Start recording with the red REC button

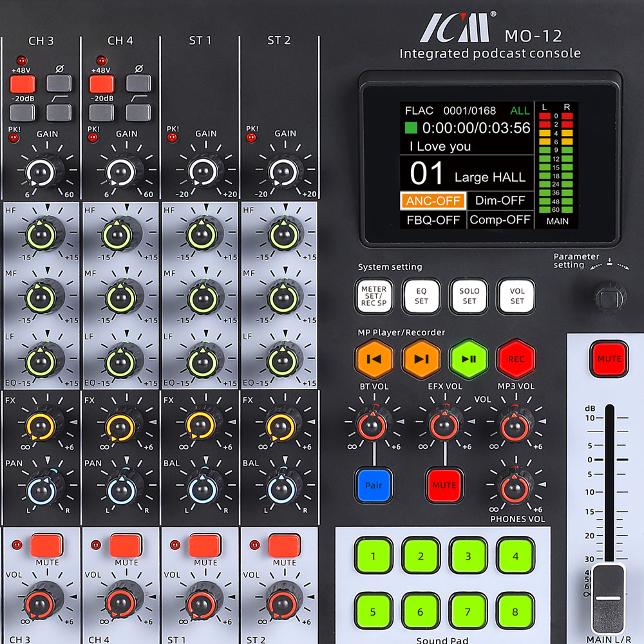click(x=516, y=359)
